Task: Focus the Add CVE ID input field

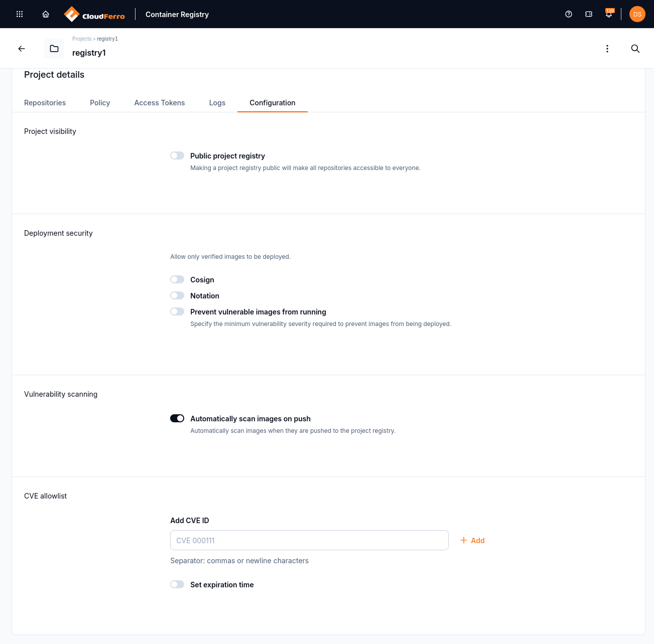Action: coord(309,540)
